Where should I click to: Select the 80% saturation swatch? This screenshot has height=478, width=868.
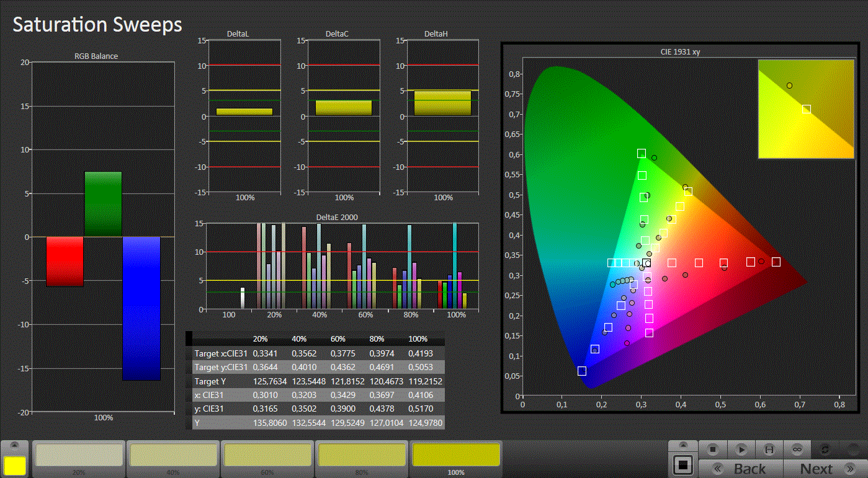click(362, 456)
